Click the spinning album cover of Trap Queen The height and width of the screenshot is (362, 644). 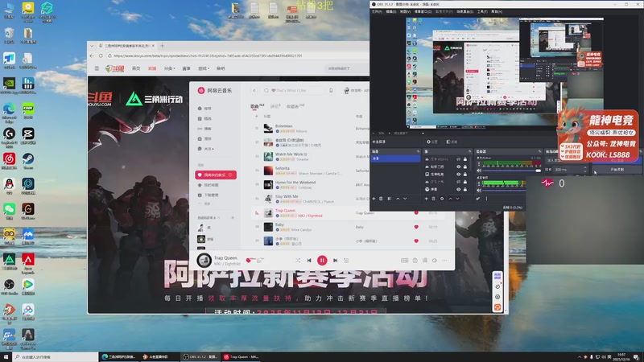pyautogui.click(x=204, y=260)
